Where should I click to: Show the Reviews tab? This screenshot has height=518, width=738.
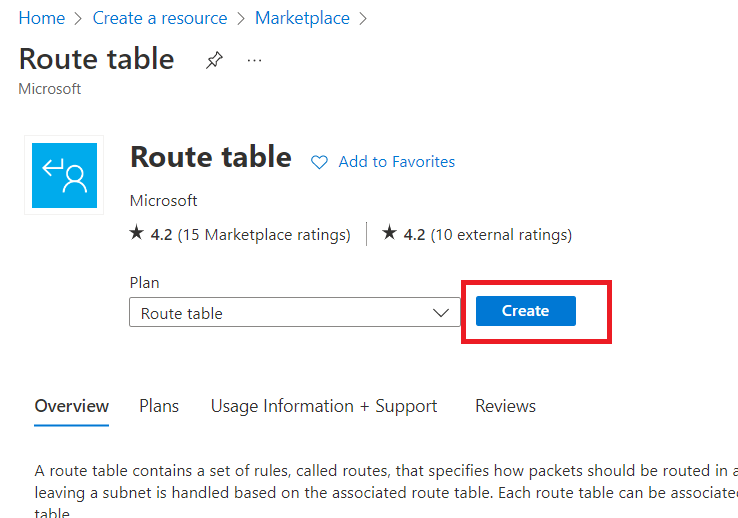(x=505, y=406)
